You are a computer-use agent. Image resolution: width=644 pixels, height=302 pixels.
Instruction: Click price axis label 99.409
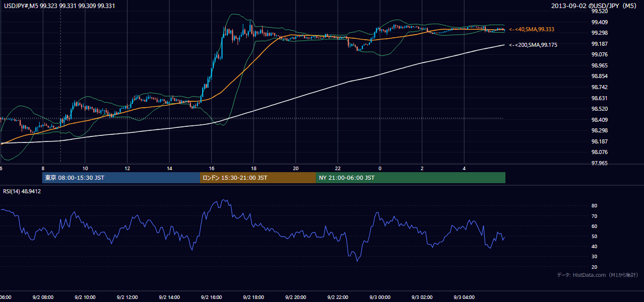599,22
